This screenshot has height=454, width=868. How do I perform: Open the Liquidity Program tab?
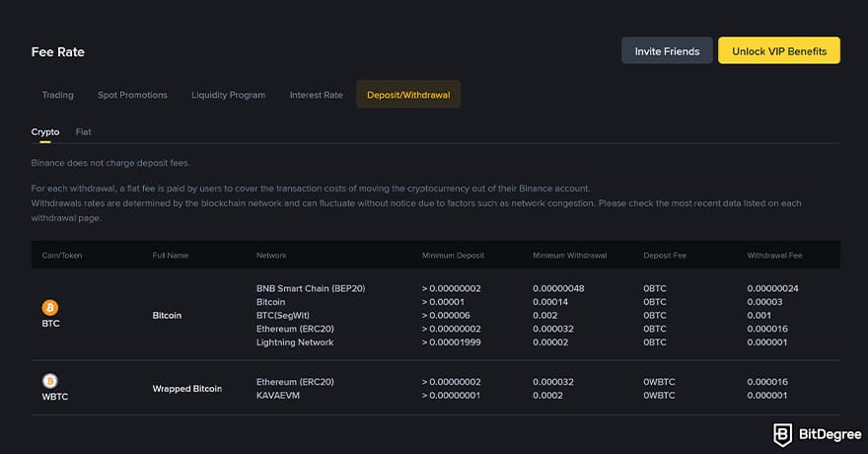click(228, 95)
